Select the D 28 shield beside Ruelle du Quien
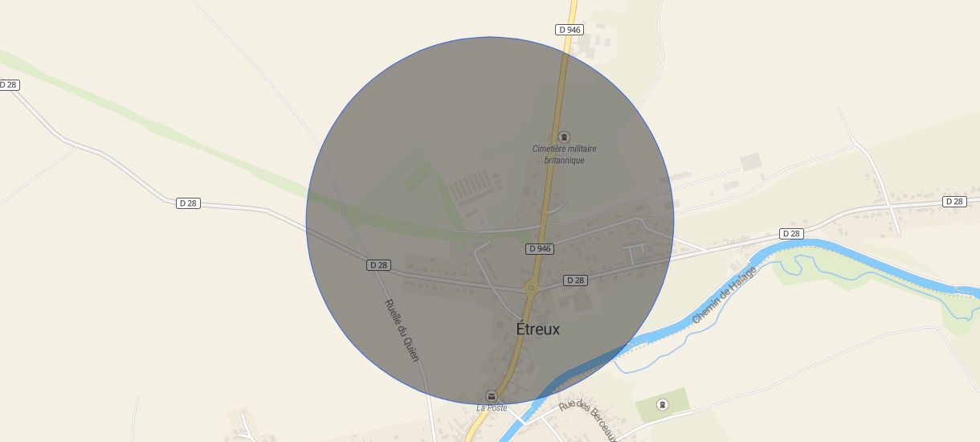Screen dimensions: 980x442 click(378, 265)
